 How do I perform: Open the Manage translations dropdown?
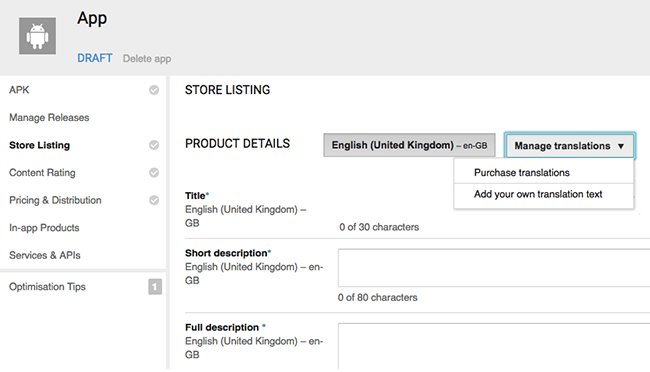pyautogui.click(x=570, y=146)
